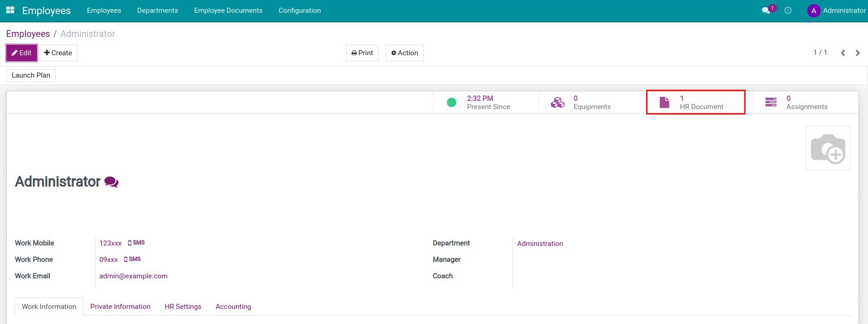868x324 pixels.
Task: Send SMS to Work Mobile number
Action: point(136,243)
